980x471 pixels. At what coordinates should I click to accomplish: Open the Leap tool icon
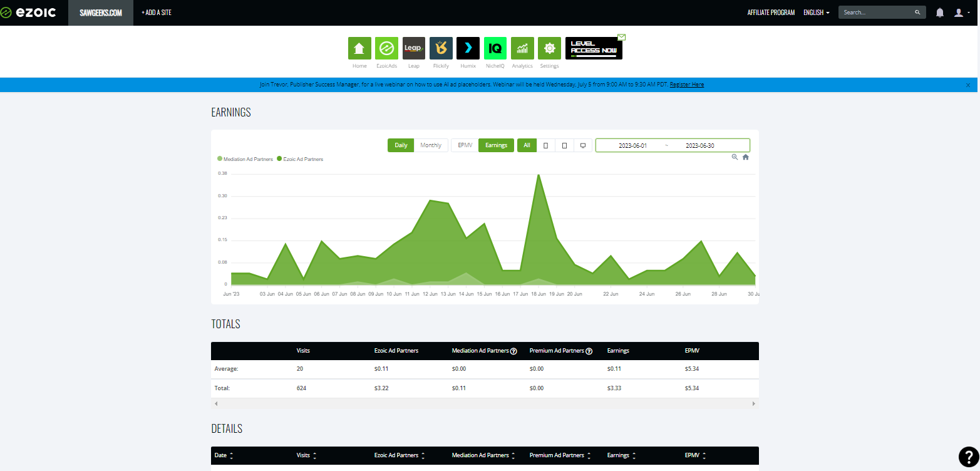[x=414, y=48]
